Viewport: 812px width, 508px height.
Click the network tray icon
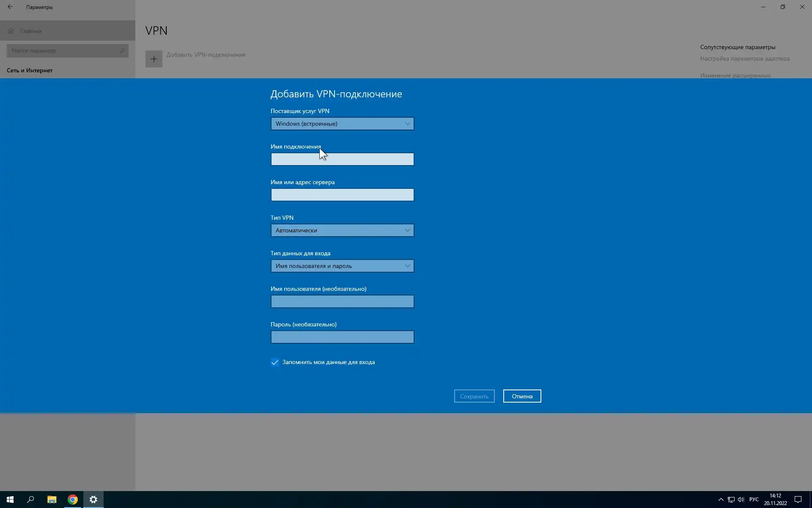[x=731, y=500]
